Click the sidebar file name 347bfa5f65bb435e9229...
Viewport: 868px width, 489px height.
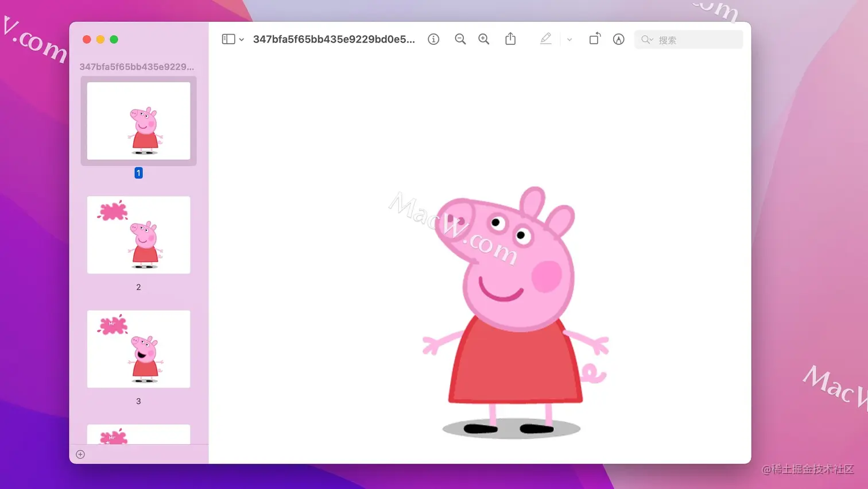pos(137,67)
